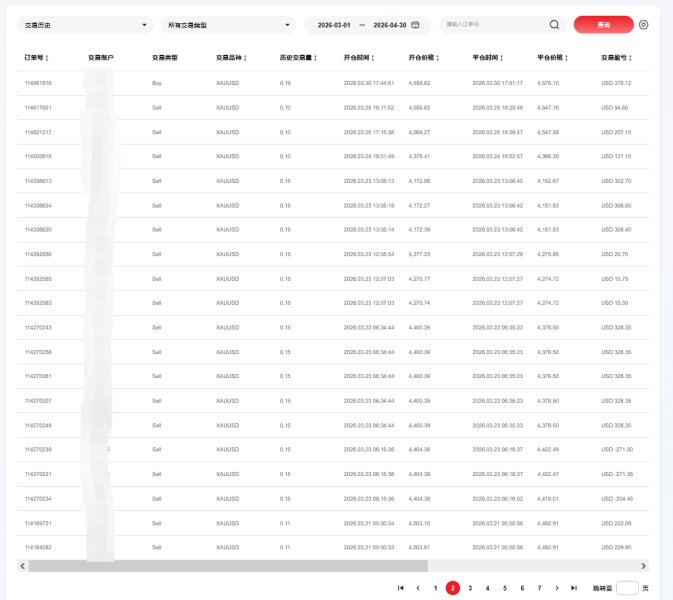Go to page 7

click(x=540, y=588)
